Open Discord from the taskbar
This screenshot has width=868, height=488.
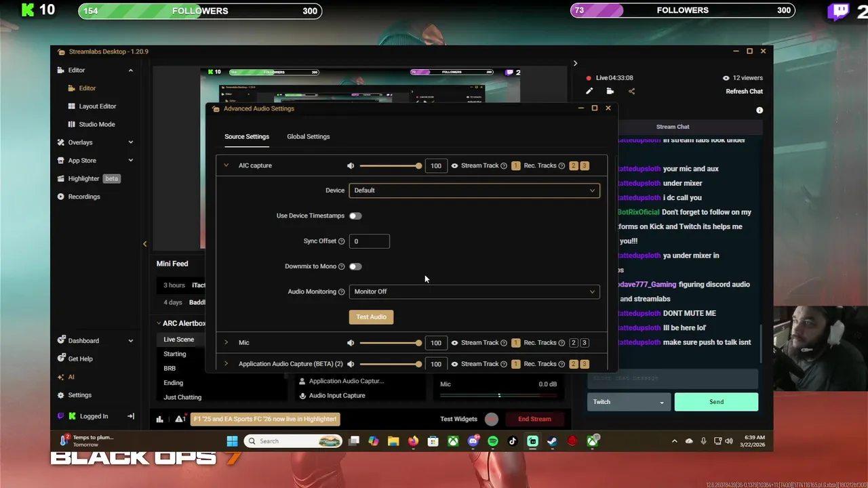(473, 441)
